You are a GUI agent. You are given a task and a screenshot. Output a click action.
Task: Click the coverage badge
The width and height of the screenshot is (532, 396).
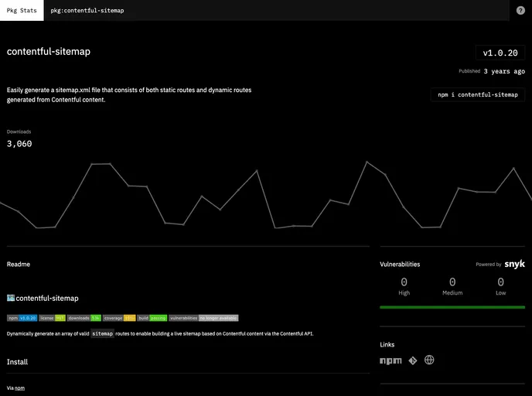tap(119, 318)
